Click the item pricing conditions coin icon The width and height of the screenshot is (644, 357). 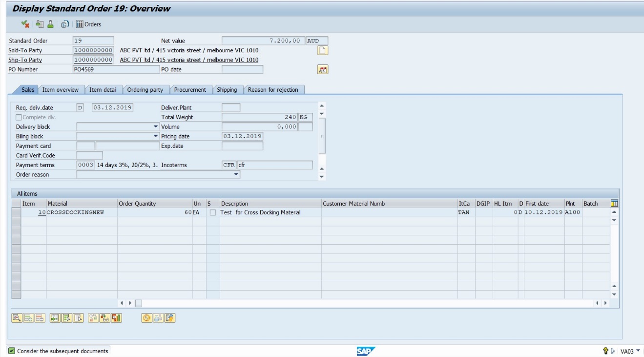point(146,318)
